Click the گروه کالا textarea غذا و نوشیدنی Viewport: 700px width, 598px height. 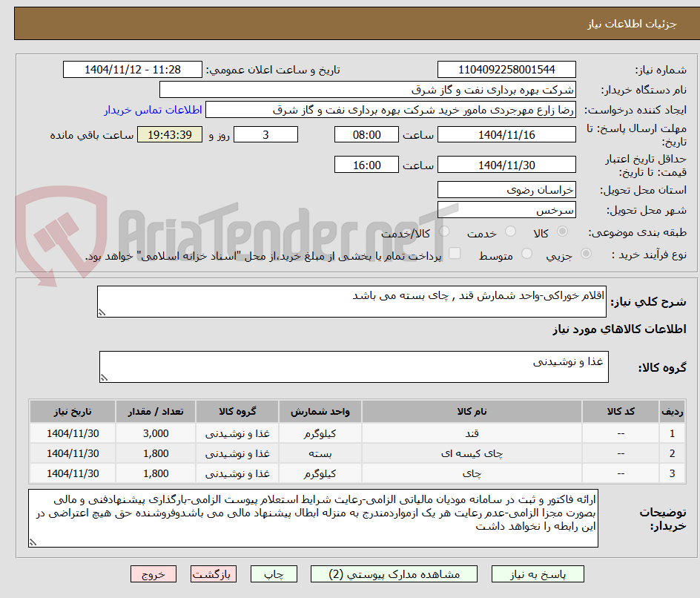(x=354, y=367)
